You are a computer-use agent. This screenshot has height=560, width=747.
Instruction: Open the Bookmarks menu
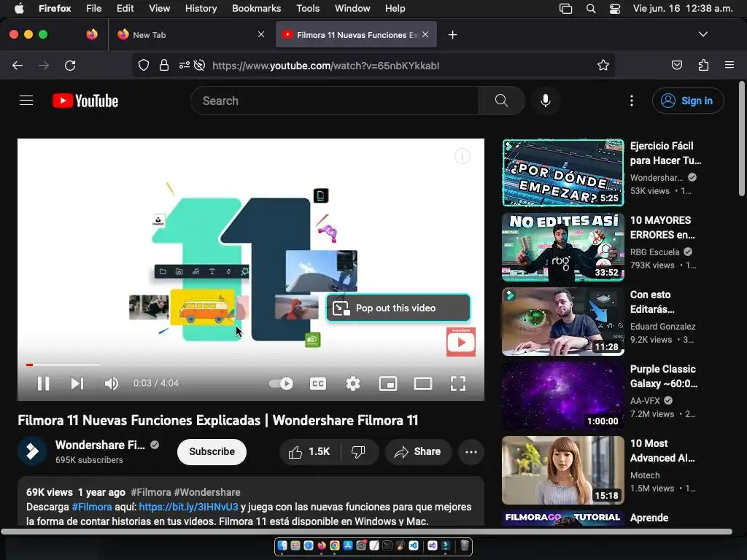pyautogui.click(x=256, y=8)
